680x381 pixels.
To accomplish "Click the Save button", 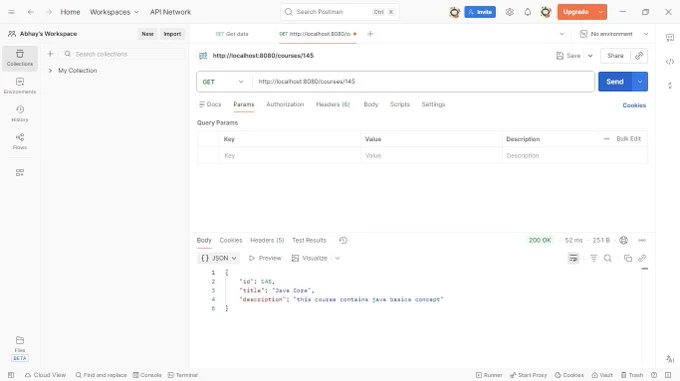I will point(569,55).
